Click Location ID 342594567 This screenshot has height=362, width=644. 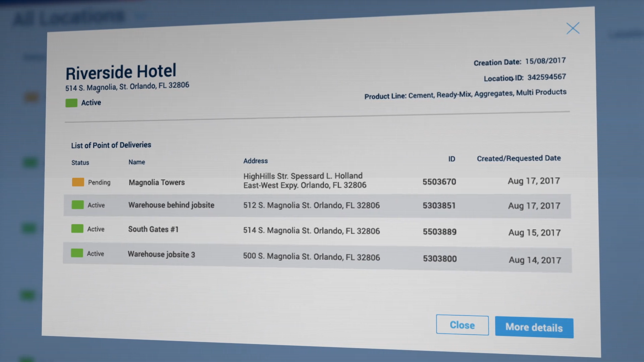click(x=525, y=78)
